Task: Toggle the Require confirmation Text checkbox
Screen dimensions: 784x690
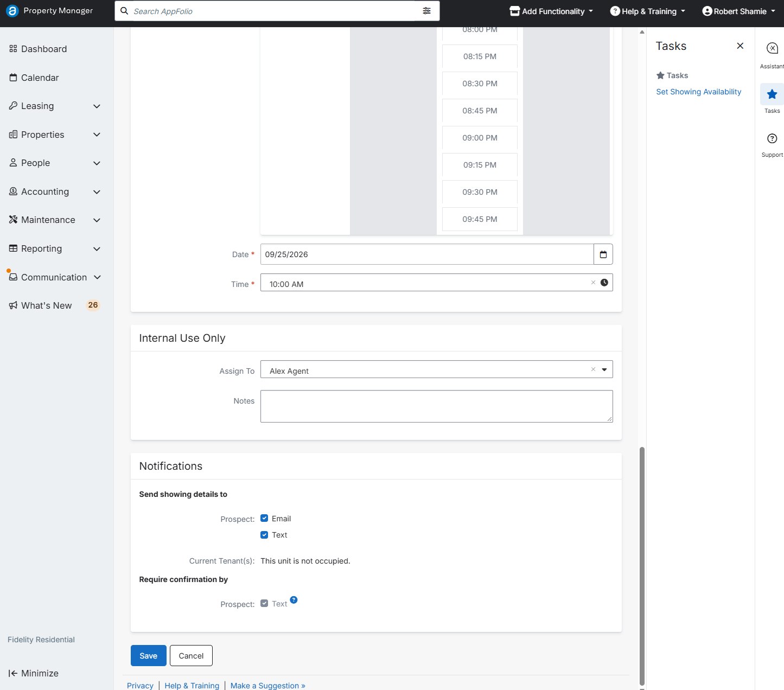Action: pyautogui.click(x=264, y=603)
